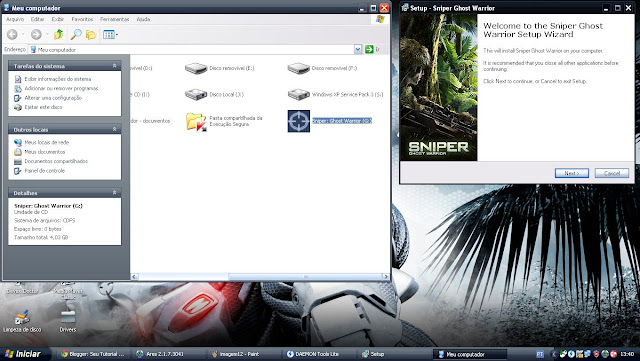Select Pasta compartilhada da Execução Segura folder

pos(196,121)
